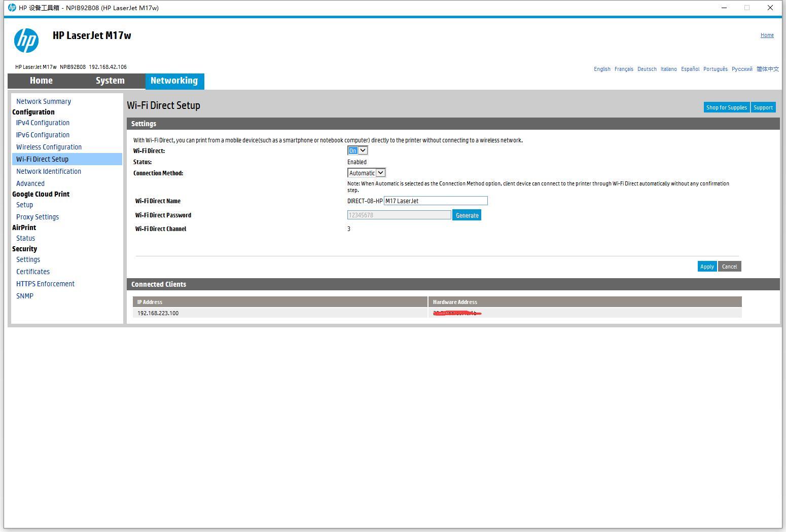Click the HP logo icon in header
The height and width of the screenshot is (532, 786).
tap(26, 41)
